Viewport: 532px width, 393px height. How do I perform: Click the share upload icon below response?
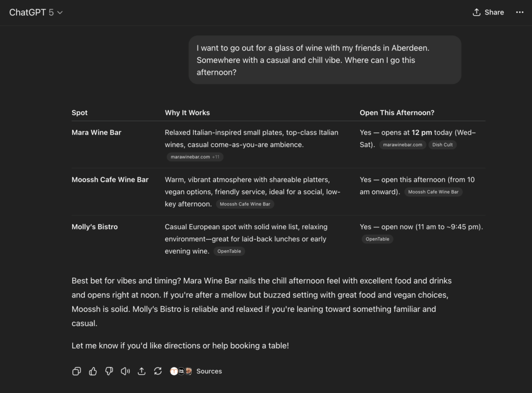(x=141, y=371)
